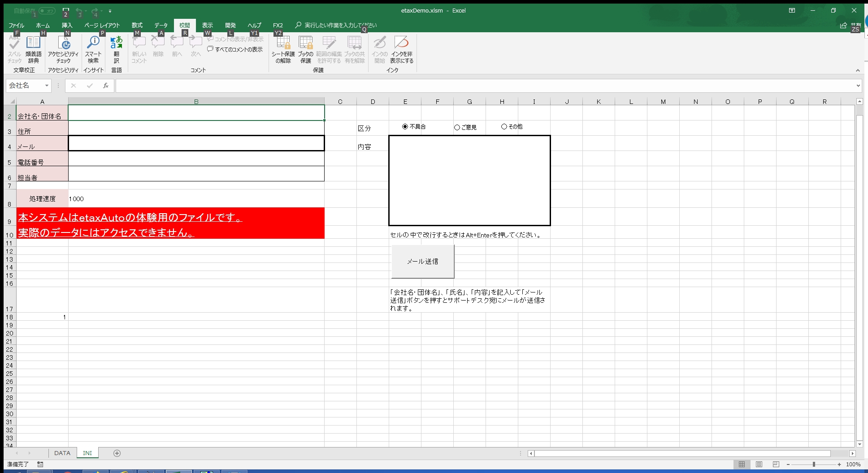Select the その他 radio button
The width and height of the screenshot is (868, 473).
(504, 127)
